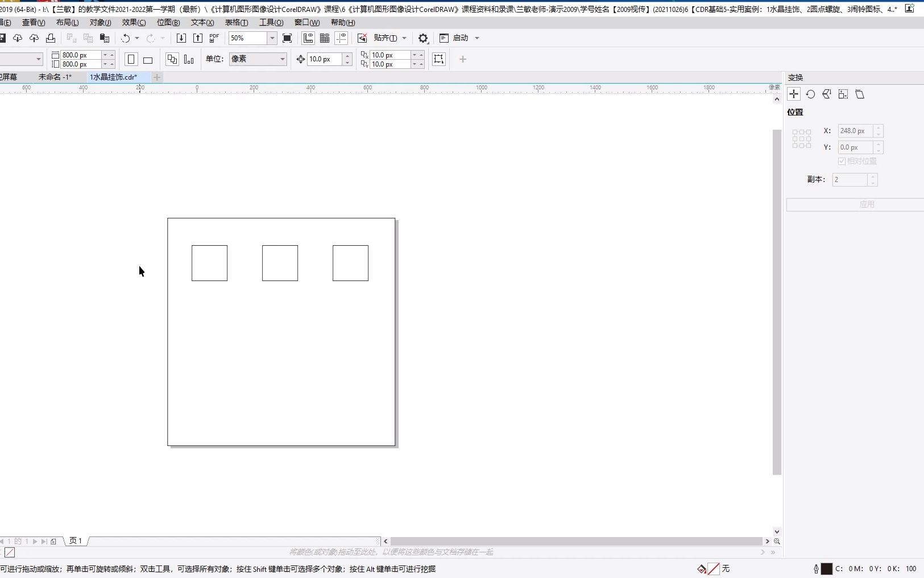The width and height of the screenshot is (924, 578).
Task: Select Position mode in 变换 docker
Action: 794,94
